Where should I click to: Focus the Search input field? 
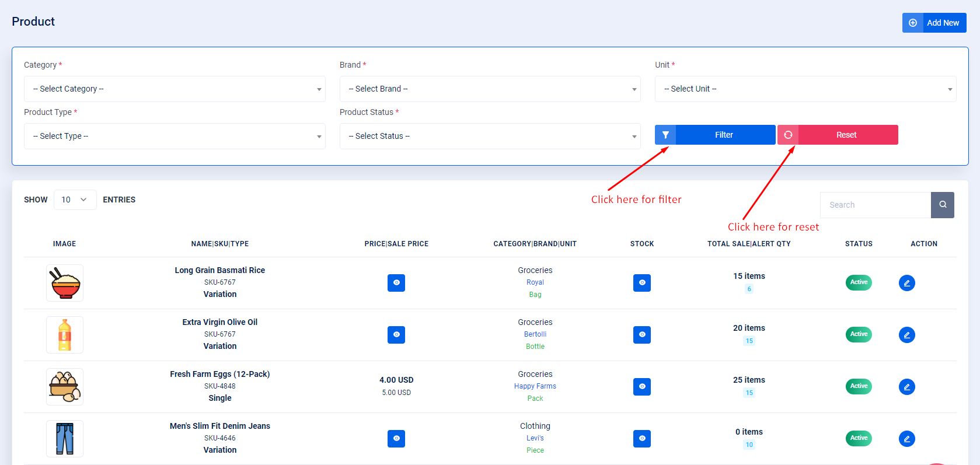tap(875, 205)
